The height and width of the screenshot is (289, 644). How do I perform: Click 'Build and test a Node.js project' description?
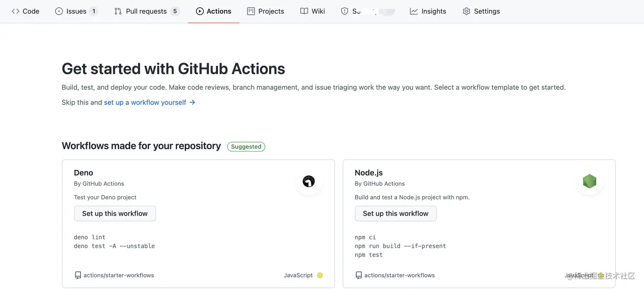coord(412,197)
